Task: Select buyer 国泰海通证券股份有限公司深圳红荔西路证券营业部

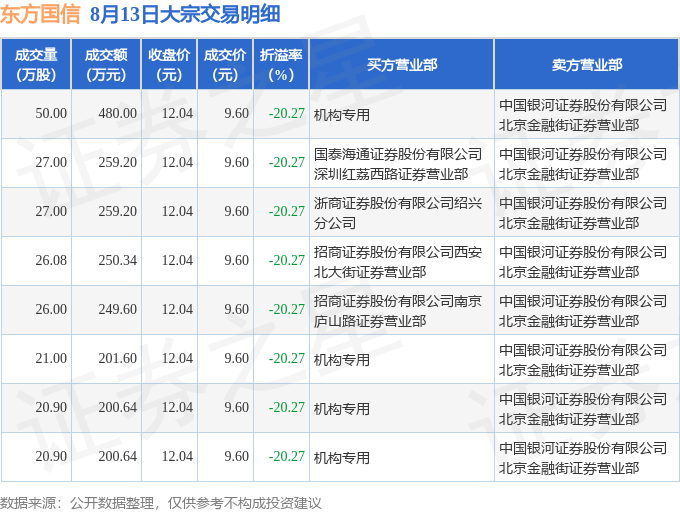Action: (398, 164)
